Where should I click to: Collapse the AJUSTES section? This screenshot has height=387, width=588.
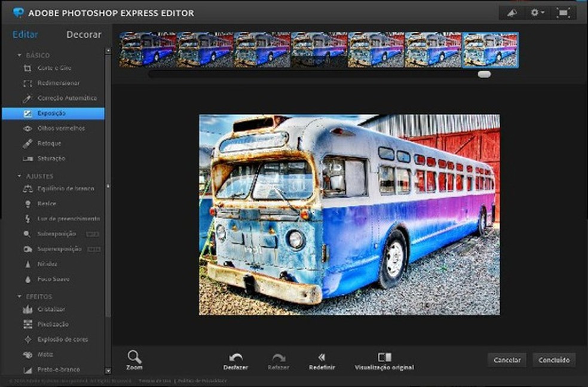(x=18, y=176)
